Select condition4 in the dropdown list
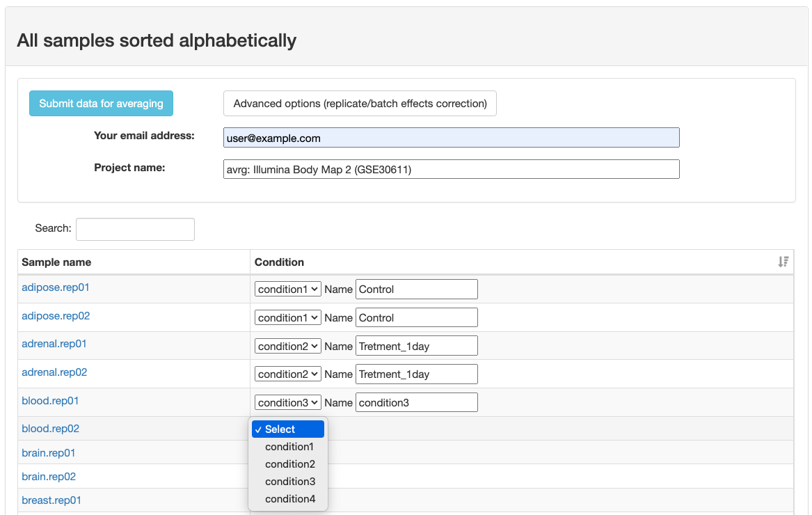The image size is (812, 515). click(x=289, y=499)
